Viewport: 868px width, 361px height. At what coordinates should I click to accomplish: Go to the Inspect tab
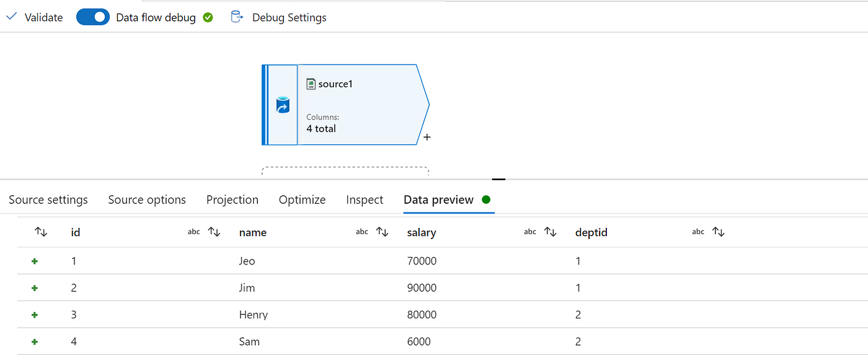tap(365, 200)
